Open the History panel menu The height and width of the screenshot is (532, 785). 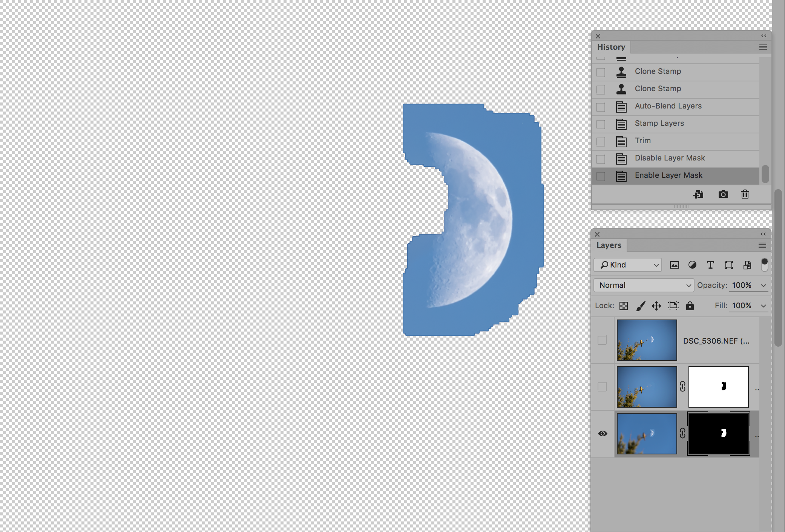point(763,47)
